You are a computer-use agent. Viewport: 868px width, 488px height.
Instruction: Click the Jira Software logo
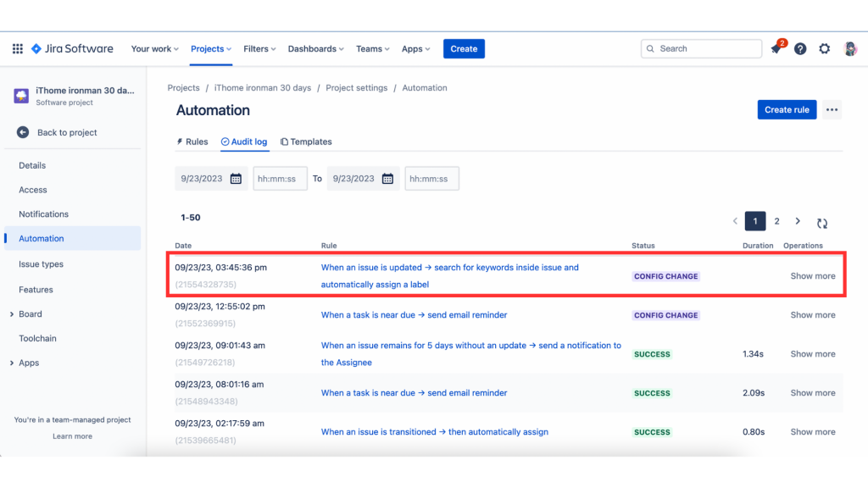(73, 48)
